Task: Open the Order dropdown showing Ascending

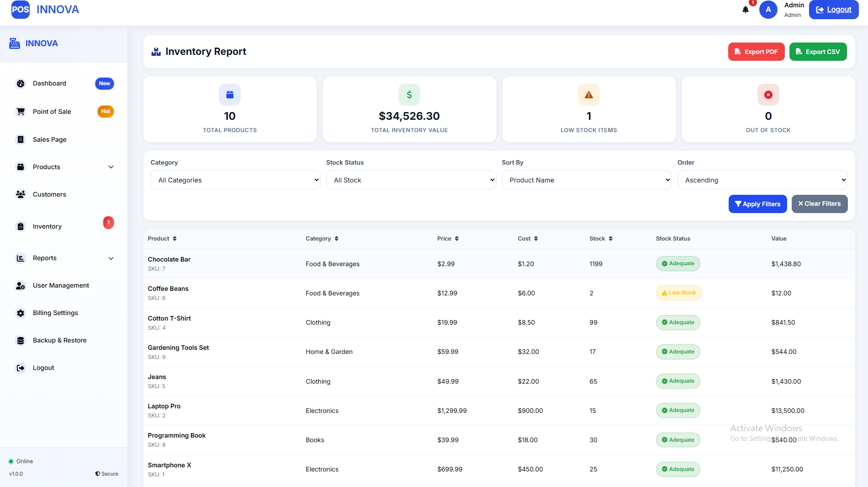Action: tap(762, 180)
